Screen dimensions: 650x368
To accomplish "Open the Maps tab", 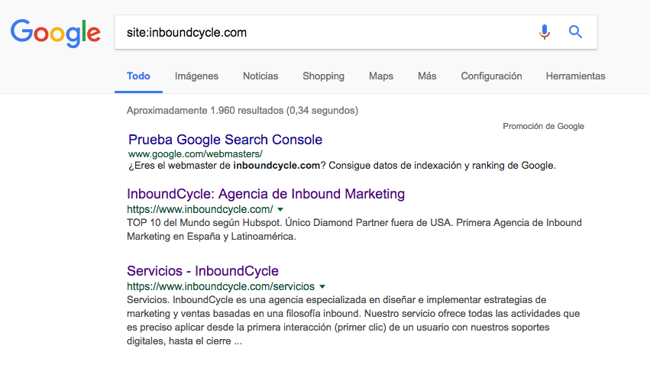I will click(381, 76).
